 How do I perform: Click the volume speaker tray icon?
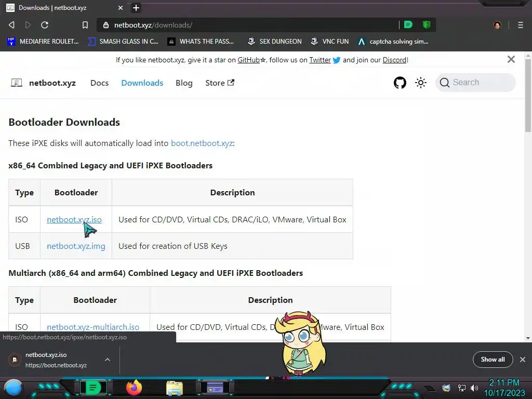click(474, 388)
